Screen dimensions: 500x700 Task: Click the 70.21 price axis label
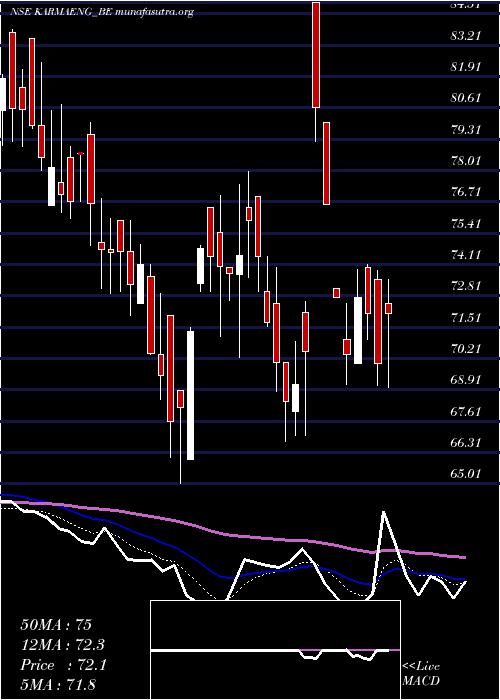point(466,349)
